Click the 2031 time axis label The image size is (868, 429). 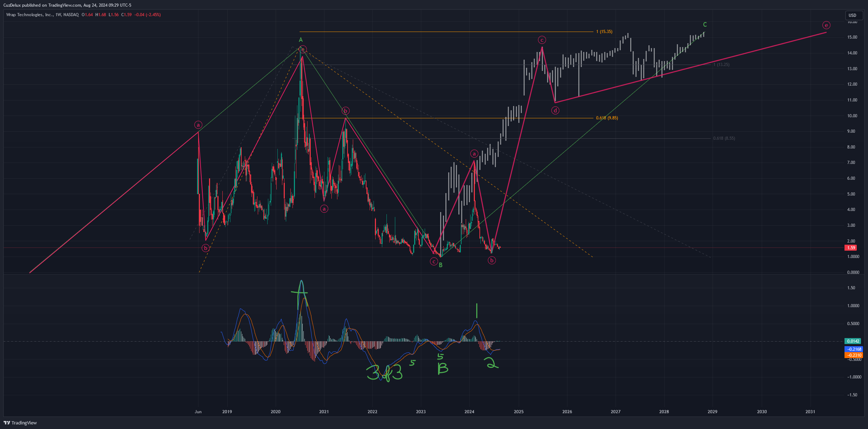coord(810,412)
